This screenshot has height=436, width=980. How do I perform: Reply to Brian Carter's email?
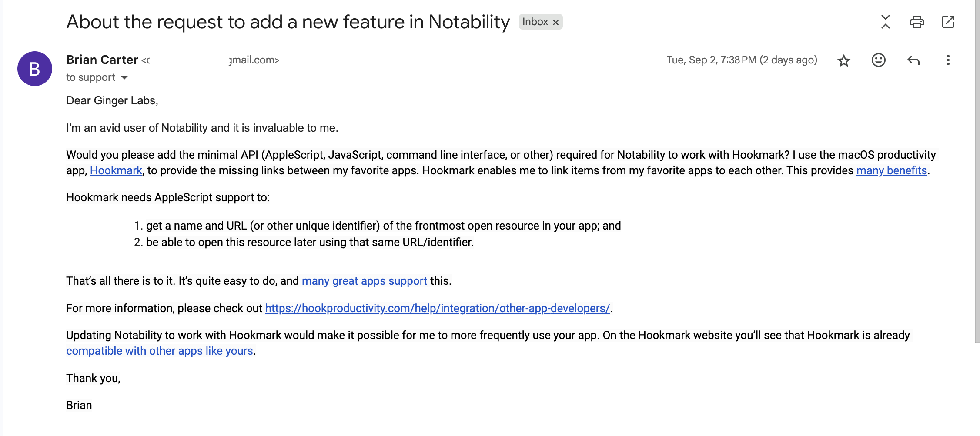tap(913, 60)
